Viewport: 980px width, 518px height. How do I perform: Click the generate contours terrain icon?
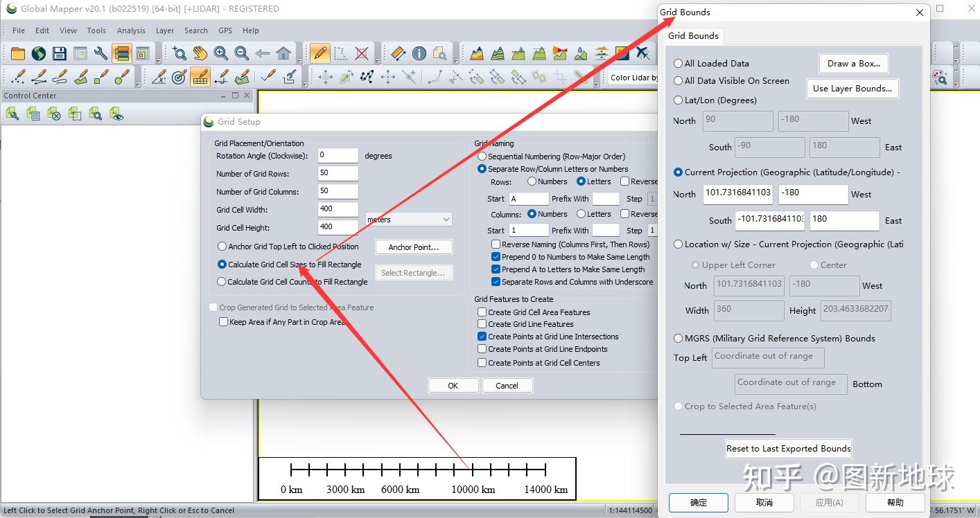tap(498, 53)
